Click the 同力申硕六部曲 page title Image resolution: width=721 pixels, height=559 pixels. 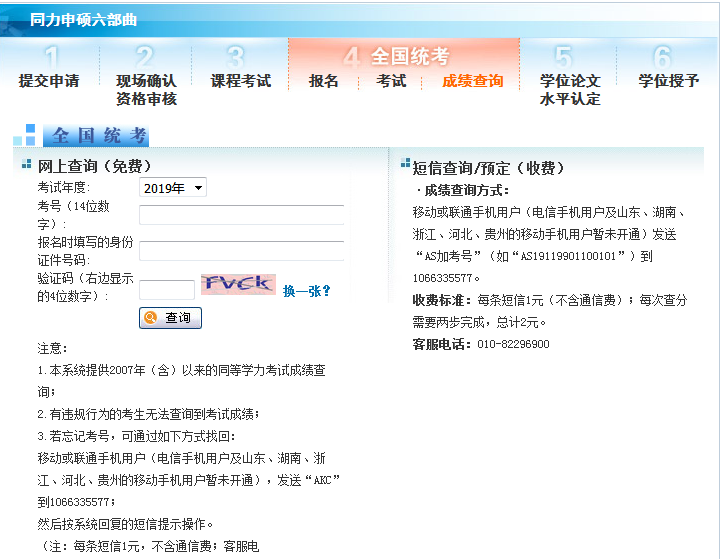83,20
